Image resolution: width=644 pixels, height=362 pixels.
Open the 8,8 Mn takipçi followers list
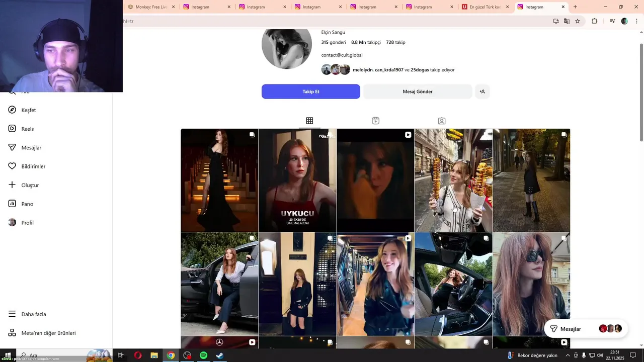pyautogui.click(x=366, y=42)
